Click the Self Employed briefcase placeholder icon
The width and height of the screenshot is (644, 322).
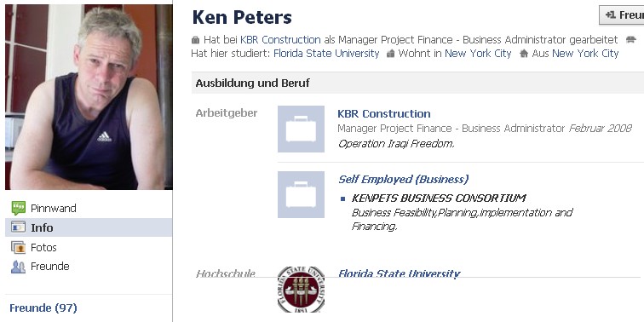pos(301,195)
